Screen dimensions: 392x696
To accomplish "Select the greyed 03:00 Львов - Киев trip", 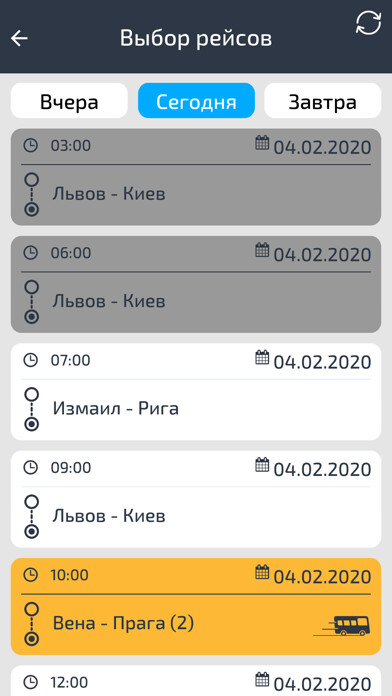I will (x=196, y=177).
